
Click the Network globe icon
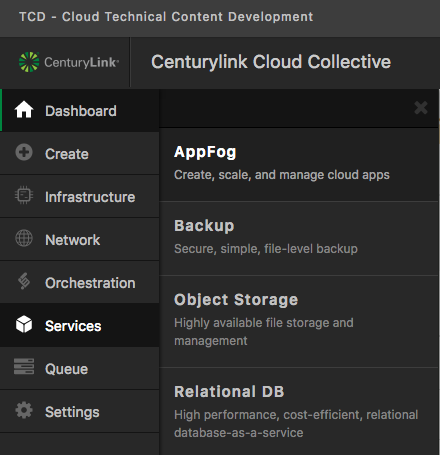[24, 238]
